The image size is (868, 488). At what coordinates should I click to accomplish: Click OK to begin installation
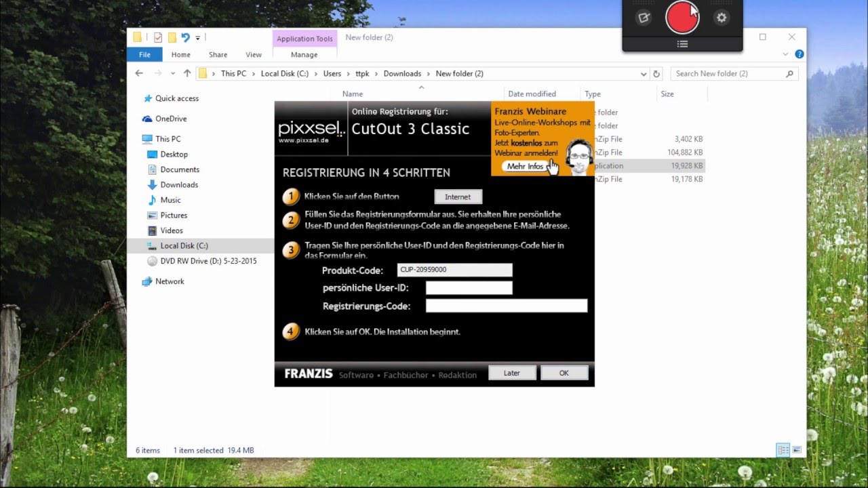564,373
